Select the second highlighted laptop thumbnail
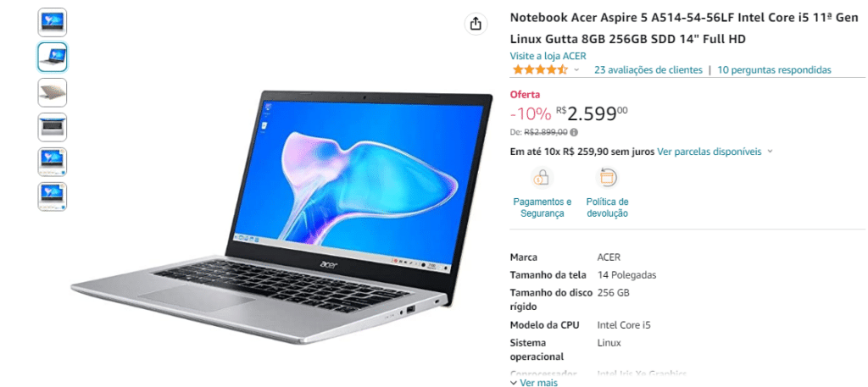The width and height of the screenshot is (868, 387). 53,57
